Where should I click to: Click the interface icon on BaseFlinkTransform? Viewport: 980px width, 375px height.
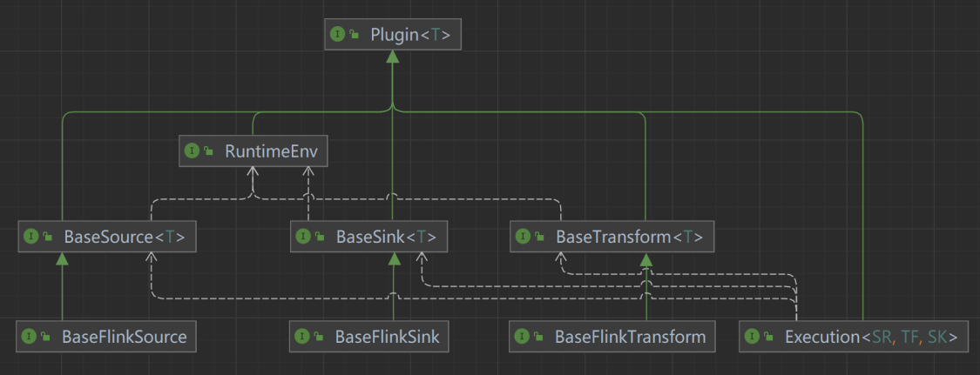point(522,337)
